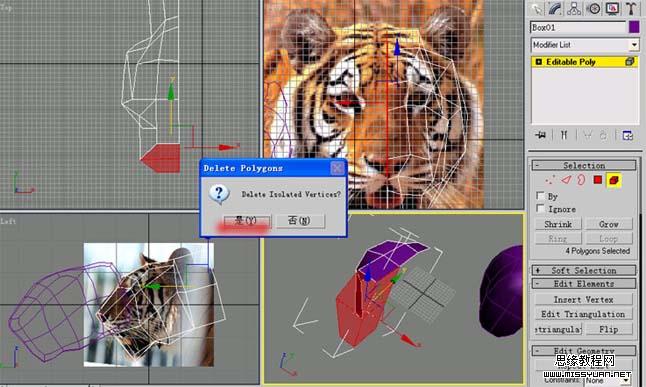Collapse the Selection rollout
The width and height of the screenshot is (646, 387).
584,165
